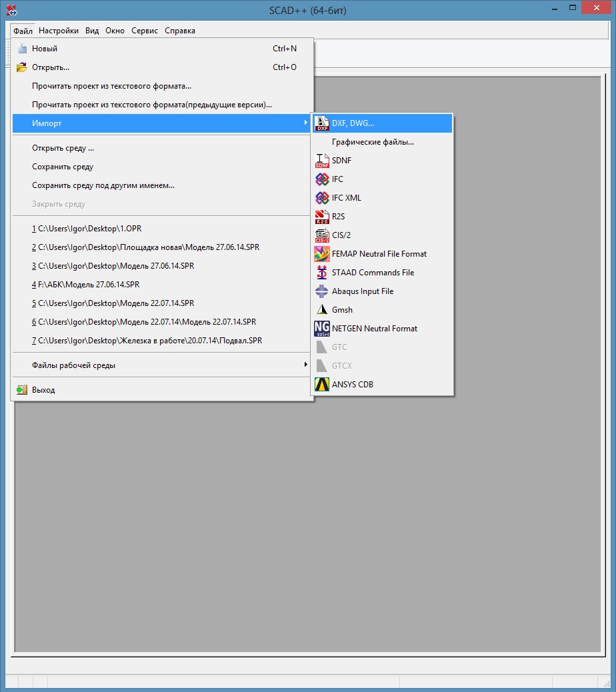Image resolution: width=616 pixels, height=692 pixels.
Task: Choose Открыть среду ...
Action: (x=163, y=148)
